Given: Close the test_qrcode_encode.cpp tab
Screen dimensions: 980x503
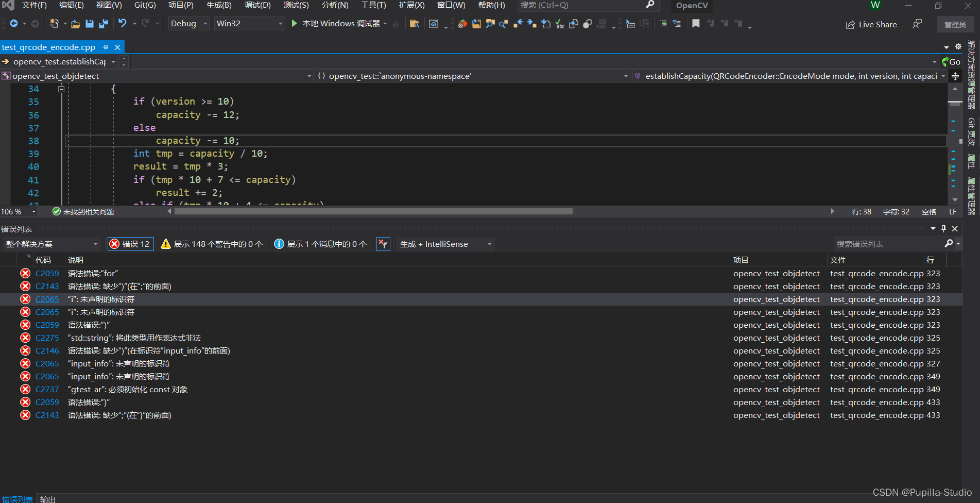Looking at the screenshot, I should point(117,47).
